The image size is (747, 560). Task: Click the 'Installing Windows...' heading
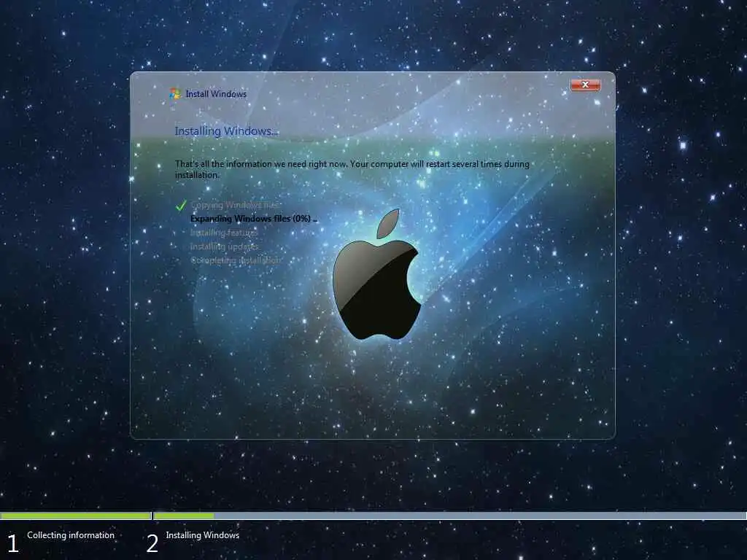(226, 131)
